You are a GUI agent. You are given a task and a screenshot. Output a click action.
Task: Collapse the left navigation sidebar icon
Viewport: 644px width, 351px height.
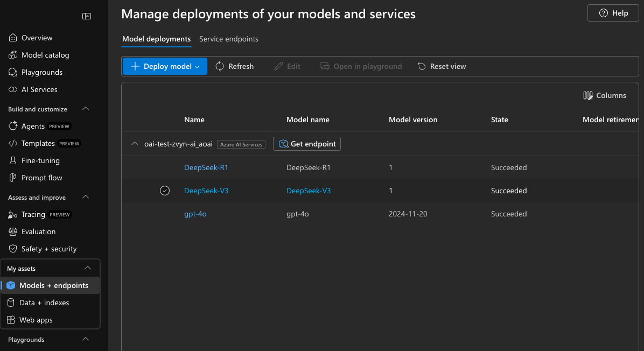87,16
